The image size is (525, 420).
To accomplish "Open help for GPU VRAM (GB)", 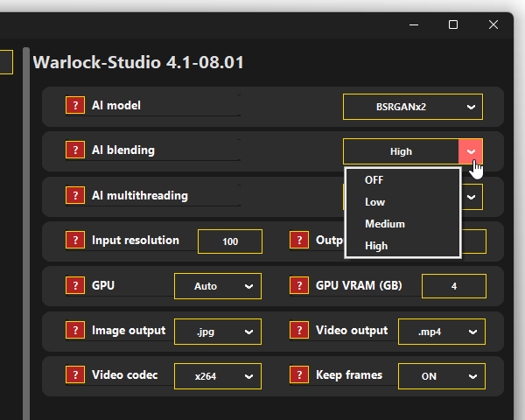I will [299, 286].
